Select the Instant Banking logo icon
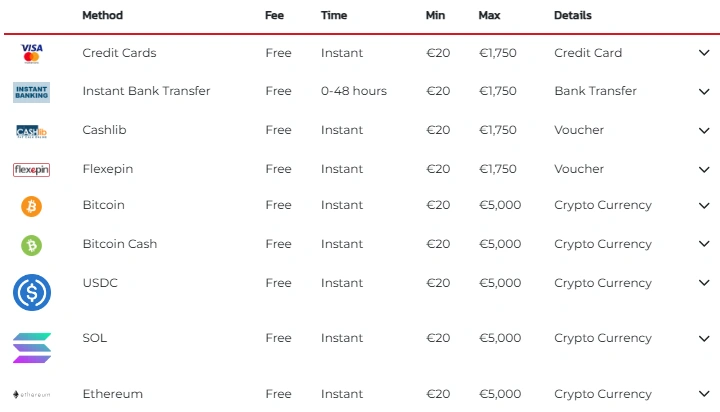 click(x=32, y=92)
